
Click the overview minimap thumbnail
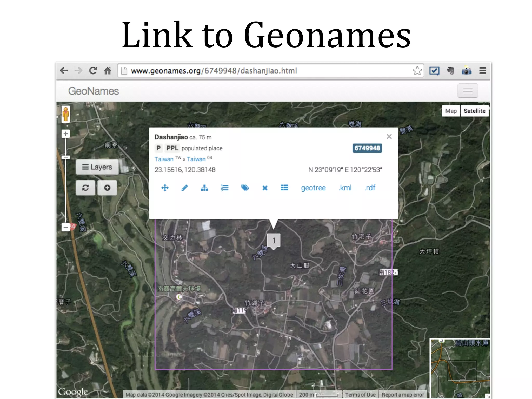click(x=460, y=368)
